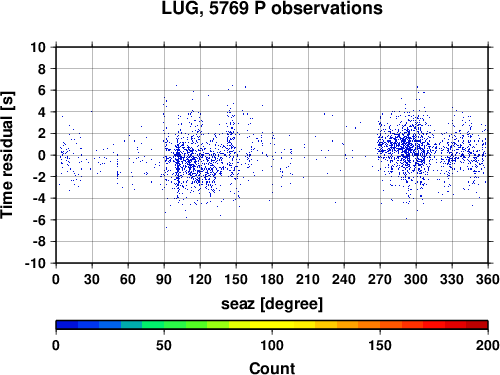Screen dimensions: 500x375
Task: Click the dense point cluster near 300 degrees
Action: click(x=408, y=148)
